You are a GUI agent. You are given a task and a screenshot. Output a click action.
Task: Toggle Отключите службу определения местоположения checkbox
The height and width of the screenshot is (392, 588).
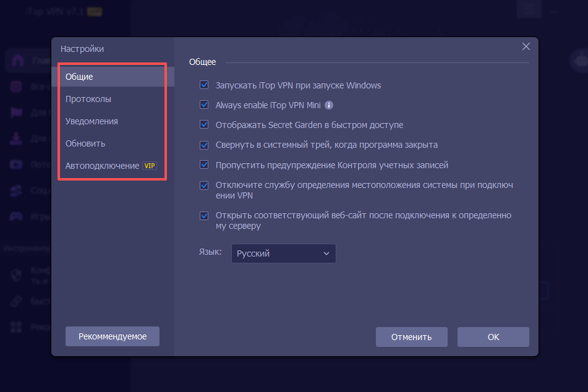click(204, 185)
